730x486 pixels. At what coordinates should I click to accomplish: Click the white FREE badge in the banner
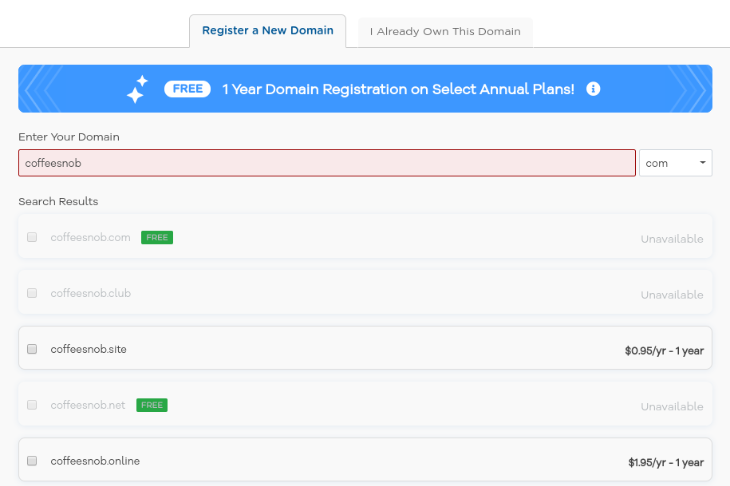point(187,89)
